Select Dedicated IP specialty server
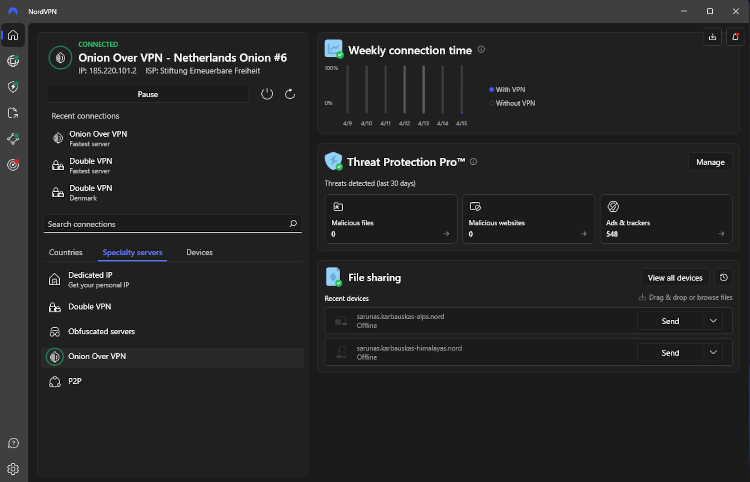The image size is (750, 482). [x=173, y=279]
